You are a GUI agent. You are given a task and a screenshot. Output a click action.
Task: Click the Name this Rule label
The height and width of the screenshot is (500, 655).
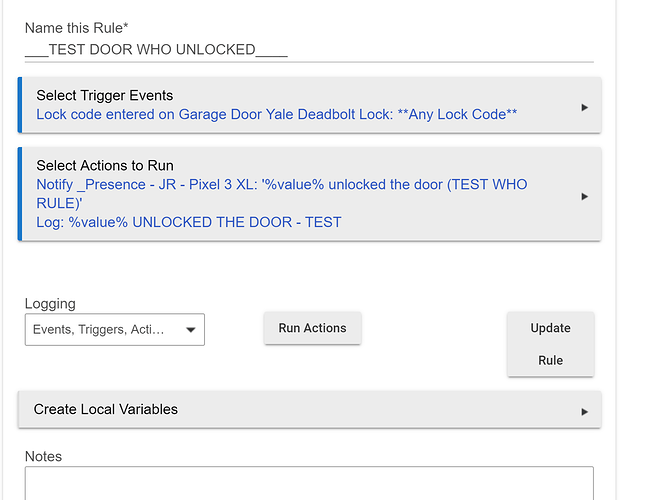click(x=76, y=28)
